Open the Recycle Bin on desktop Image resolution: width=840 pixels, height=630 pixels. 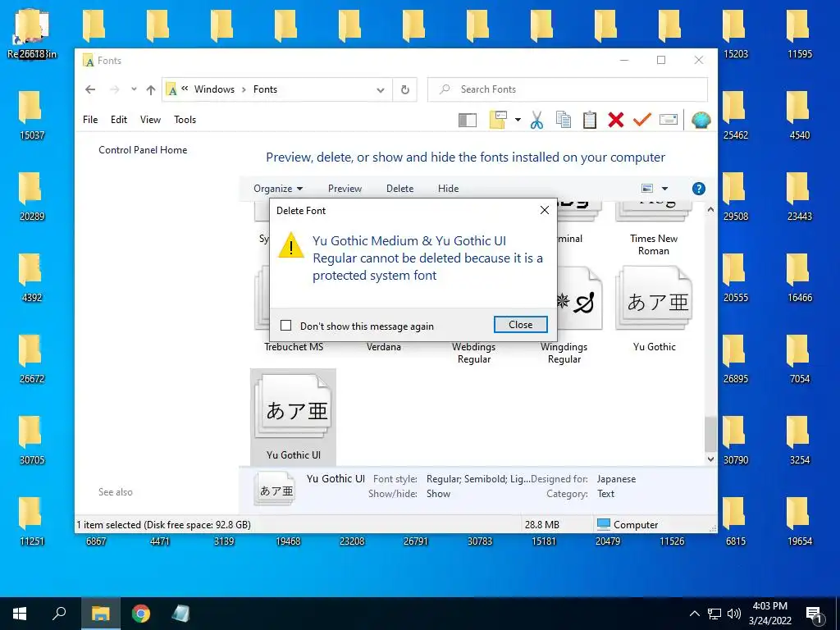click(32, 33)
